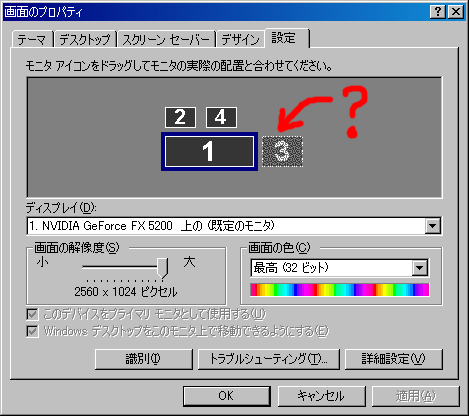The width and height of the screenshot is (469, 416).
Task: Select monitor icon 2
Action: coord(180,117)
